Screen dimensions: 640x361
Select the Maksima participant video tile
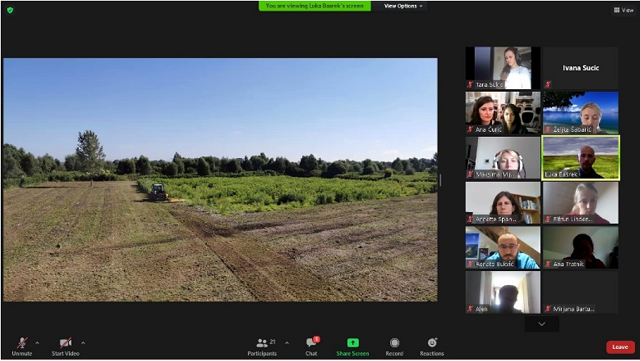tap(503, 158)
